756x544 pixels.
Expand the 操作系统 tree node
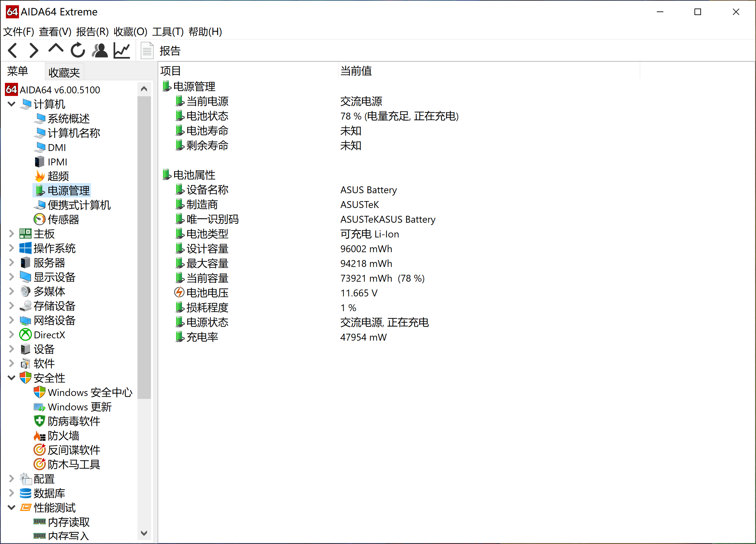[x=11, y=248]
